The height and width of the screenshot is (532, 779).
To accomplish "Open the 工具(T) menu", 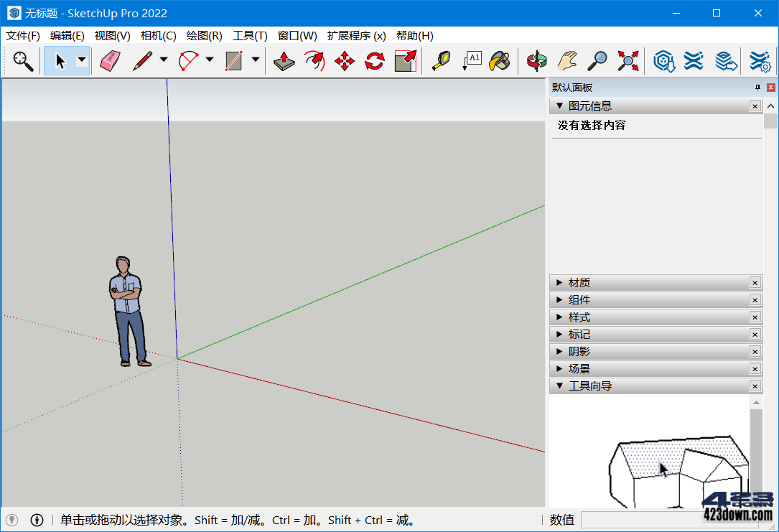I will pos(250,36).
